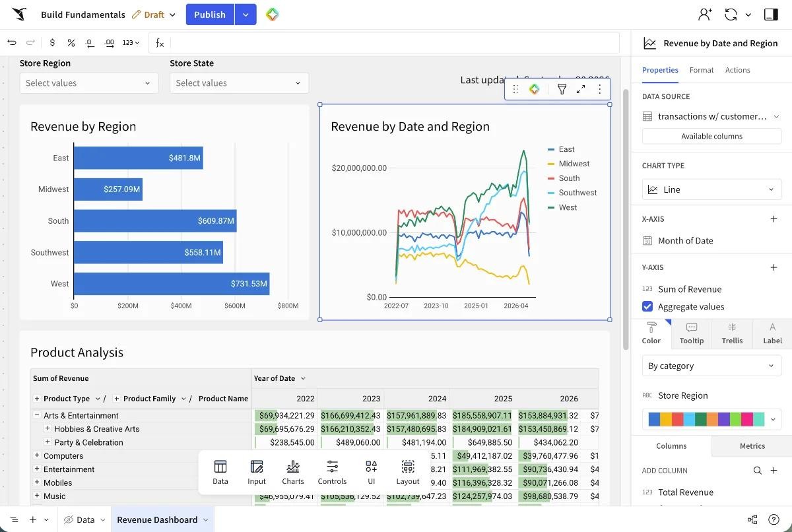Image resolution: width=792 pixels, height=532 pixels.
Task: Expand the Hobbies & Creative Arts row
Action: point(48,429)
